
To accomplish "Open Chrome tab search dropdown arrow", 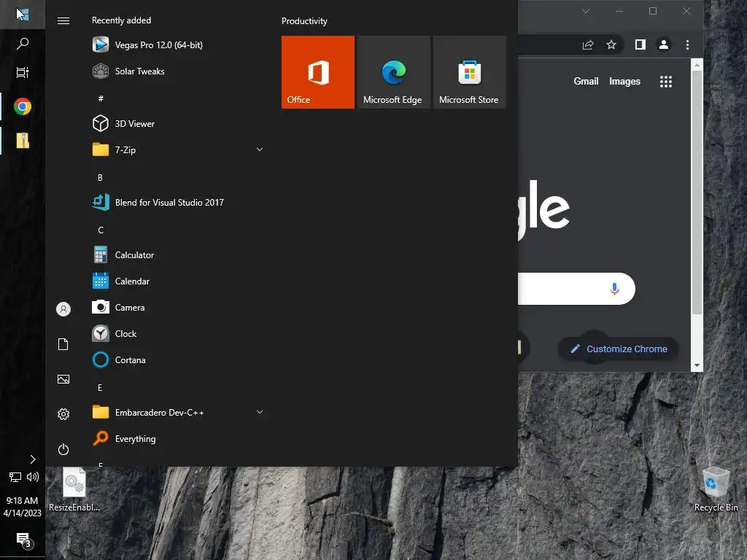I will point(586,11).
